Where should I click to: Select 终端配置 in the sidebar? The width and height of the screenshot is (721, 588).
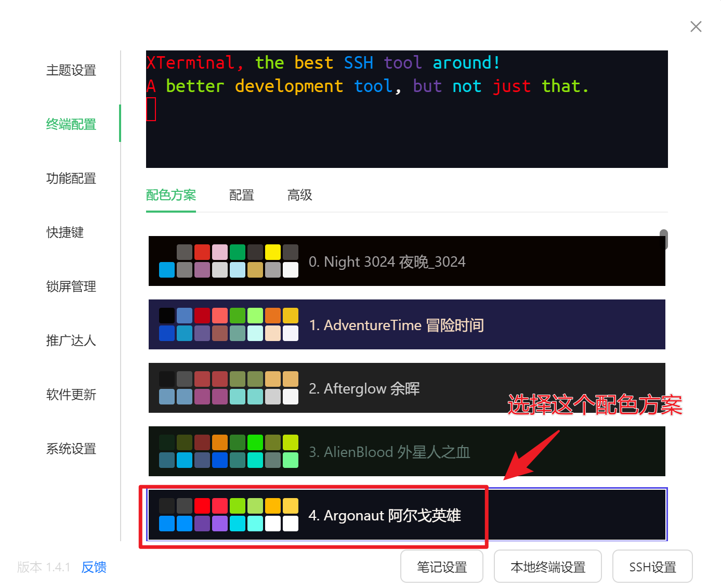(x=71, y=124)
